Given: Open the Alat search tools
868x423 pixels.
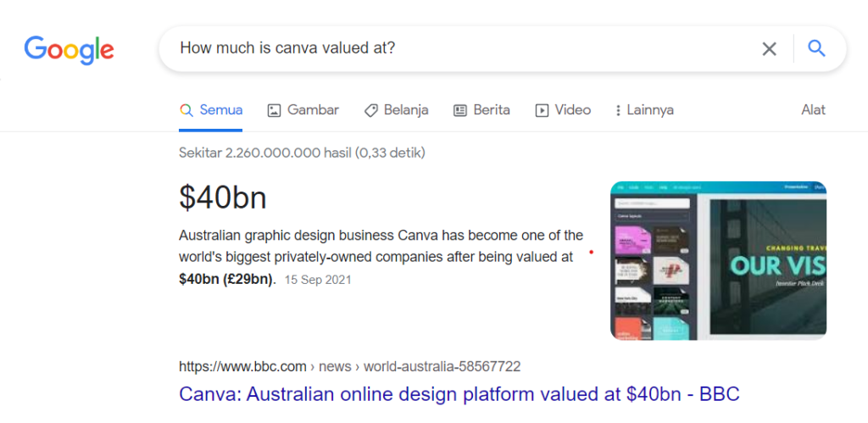Looking at the screenshot, I should point(813,110).
